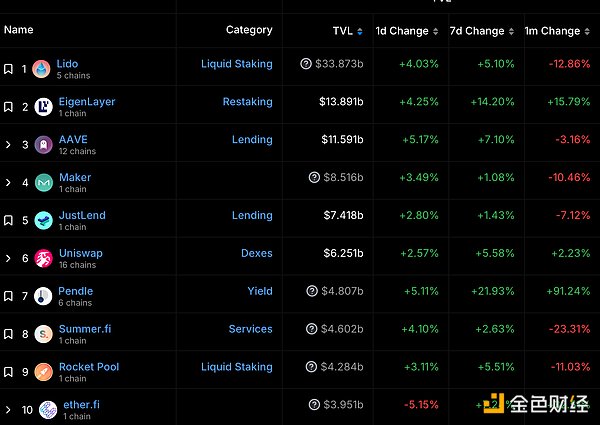The image size is (600, 425).
Task: Open the Liquid Staking category link for Lido
Action: [236, 64]
